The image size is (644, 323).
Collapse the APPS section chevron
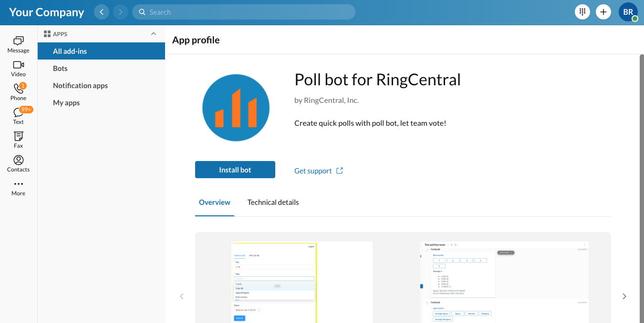[153, 34]
